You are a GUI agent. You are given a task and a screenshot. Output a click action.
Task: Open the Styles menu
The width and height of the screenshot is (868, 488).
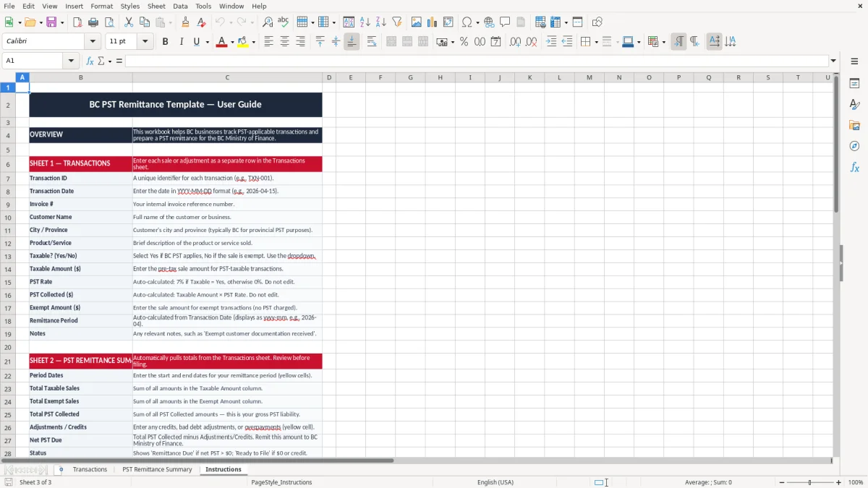(130, 6)
